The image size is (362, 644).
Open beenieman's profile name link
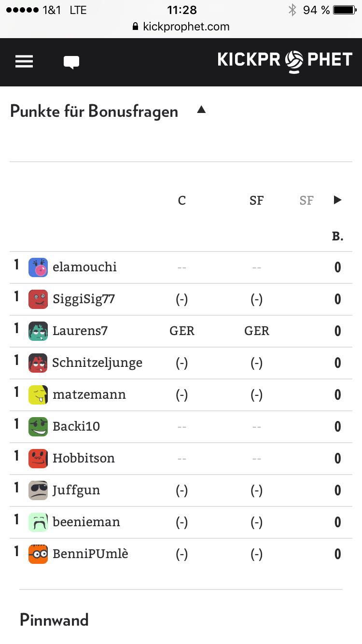click(x=86, y=522)
